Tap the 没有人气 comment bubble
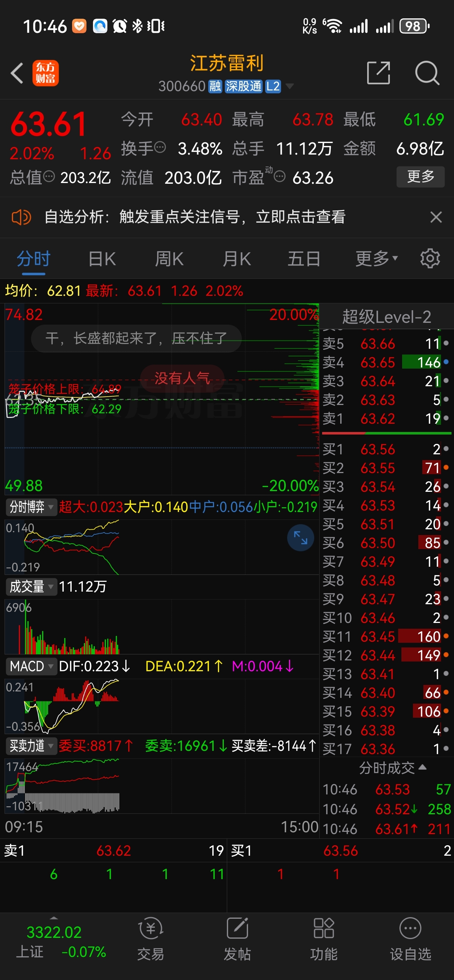Viewport: 454px width, 980px height. pyautogui.click(x=182, y=378)
